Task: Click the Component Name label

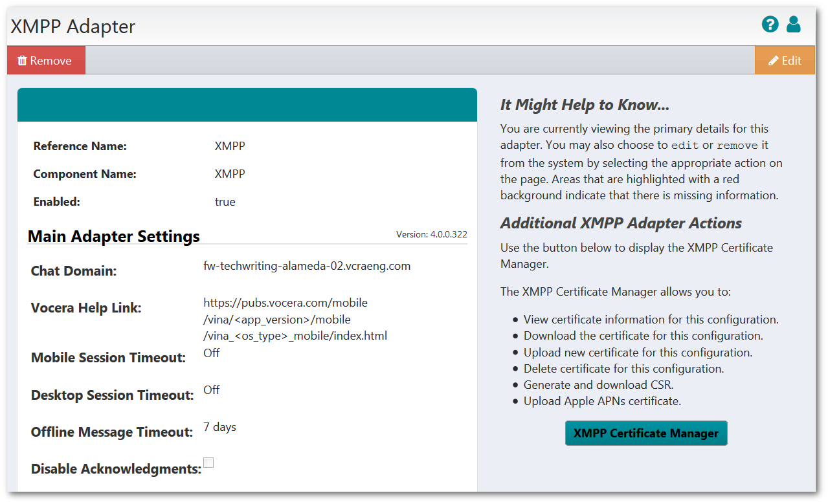Action: click(85, 174)
